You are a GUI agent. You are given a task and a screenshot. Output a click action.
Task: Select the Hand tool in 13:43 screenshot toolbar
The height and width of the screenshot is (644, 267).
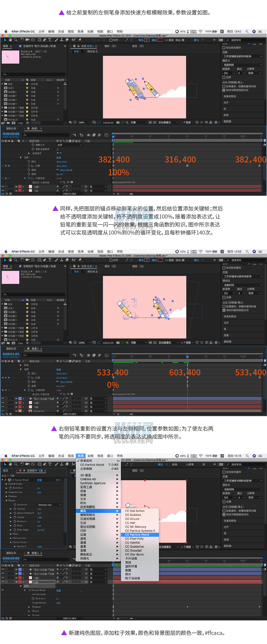(10, 40)
